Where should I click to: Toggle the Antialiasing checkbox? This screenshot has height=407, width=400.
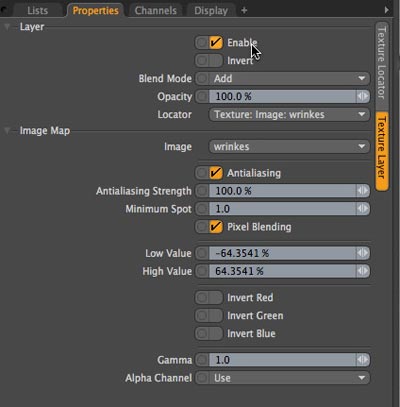coord(216,173)
